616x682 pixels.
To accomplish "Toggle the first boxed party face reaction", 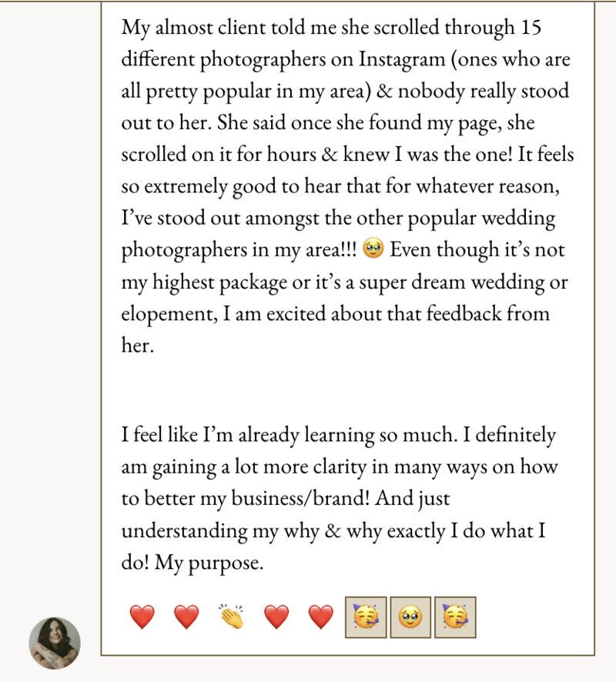I will 366,617.
